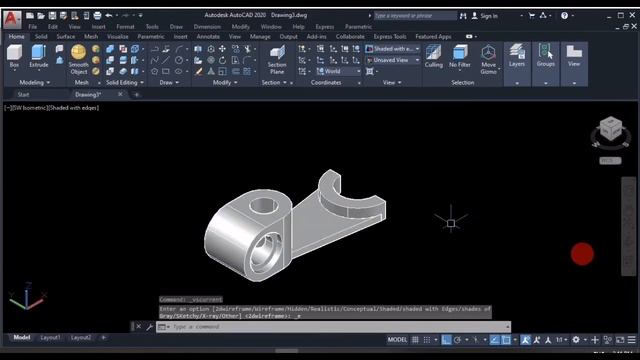The image size is (640, 360).
Task: Close the command line window
Action: point(138,327)
